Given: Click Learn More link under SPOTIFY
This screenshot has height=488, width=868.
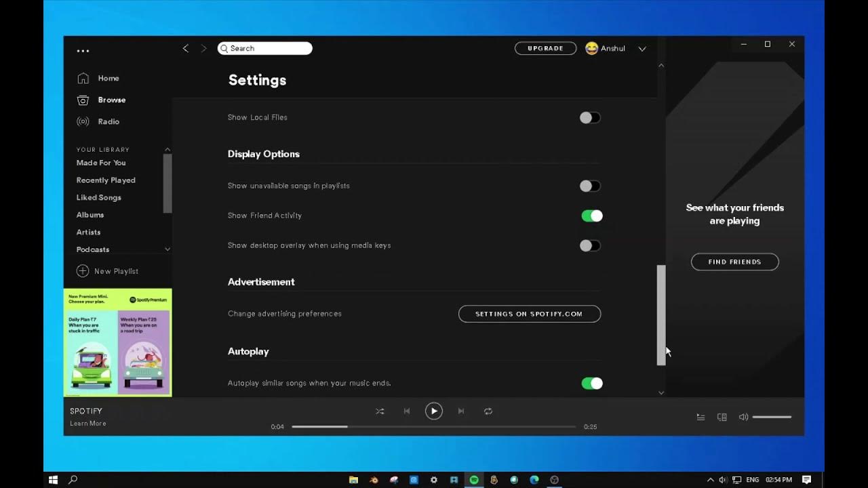Looking at the screenshot, I should pyautogui.click(x=88, y=424).
